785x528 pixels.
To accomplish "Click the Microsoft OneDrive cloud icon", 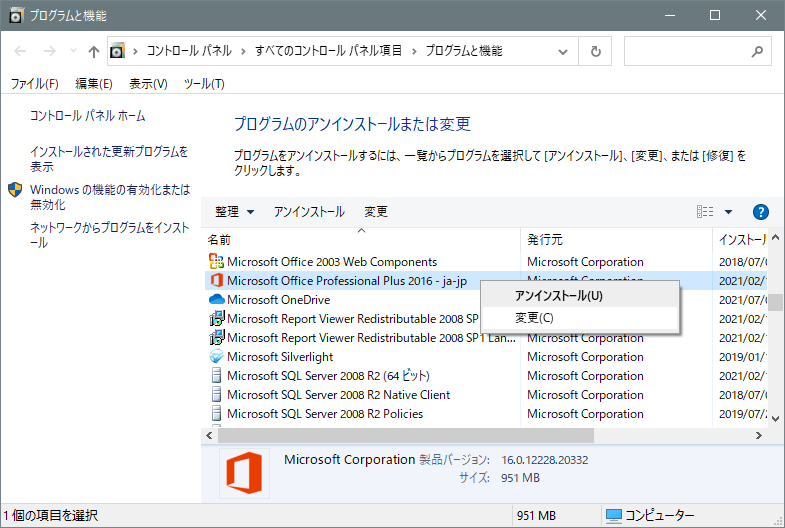I will [216, 300].
